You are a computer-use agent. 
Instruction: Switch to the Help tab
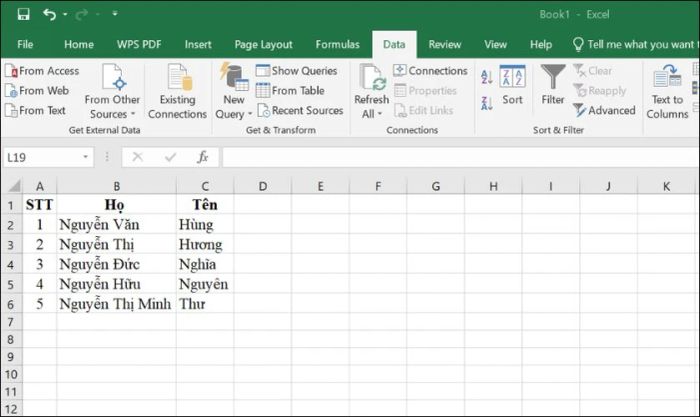coord(541,44)
